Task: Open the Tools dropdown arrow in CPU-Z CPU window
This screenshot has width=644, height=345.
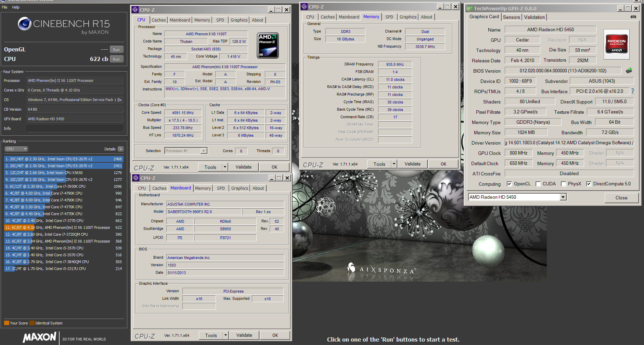Action: coord(225,167)
